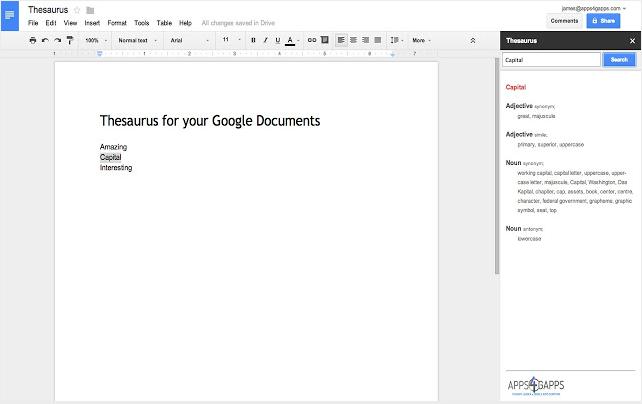Print the document with printer icon
The width and height of the screenshot is (642, 404).
tap(33, 40)
